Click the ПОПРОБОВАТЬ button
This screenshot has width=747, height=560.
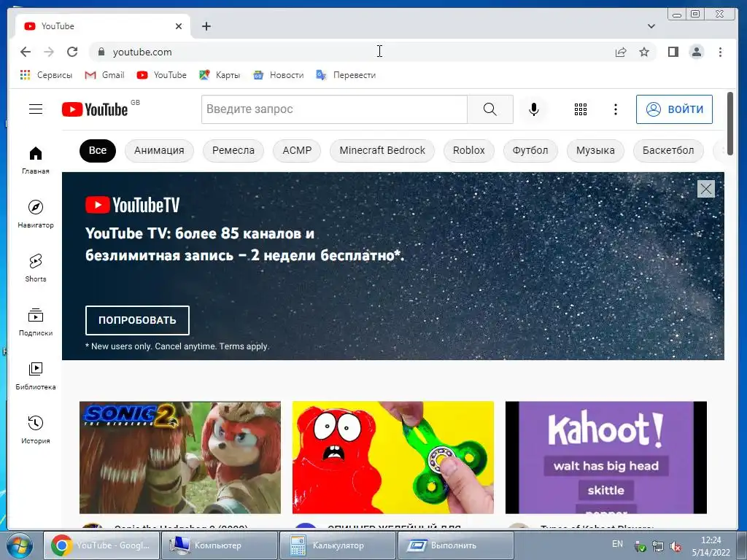[137, 320]
